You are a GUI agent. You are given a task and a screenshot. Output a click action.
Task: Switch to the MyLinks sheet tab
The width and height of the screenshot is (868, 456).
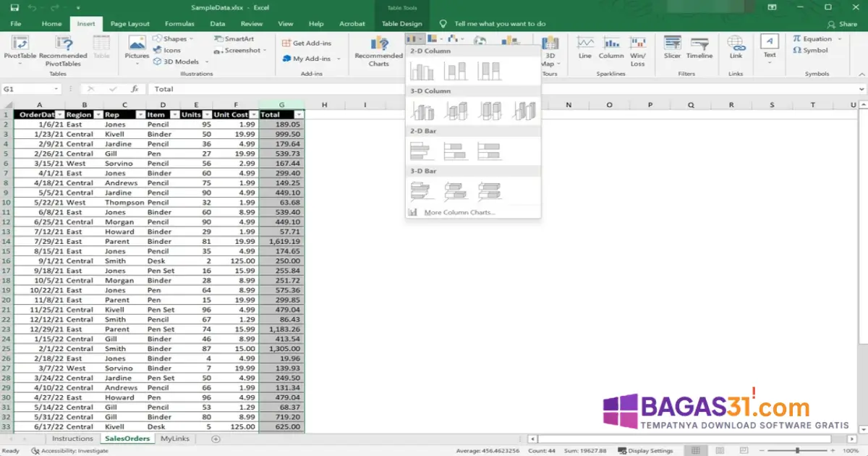pos(175,439)
